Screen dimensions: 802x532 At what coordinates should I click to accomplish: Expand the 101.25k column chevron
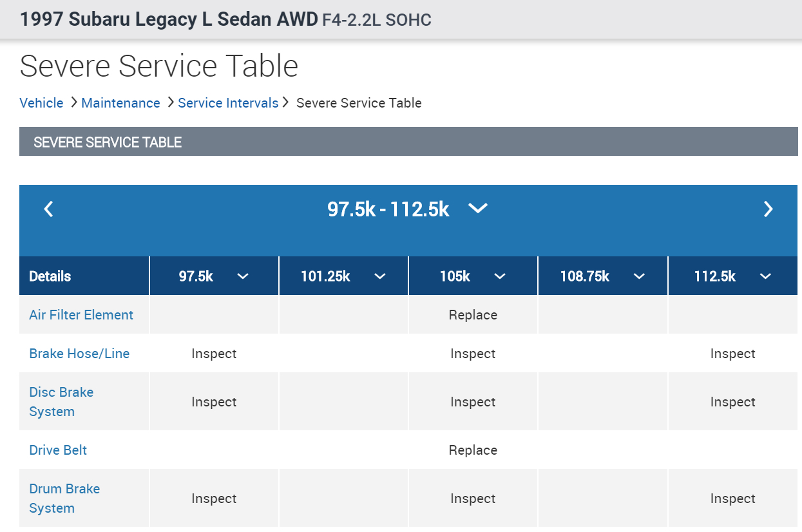point(380,276)
